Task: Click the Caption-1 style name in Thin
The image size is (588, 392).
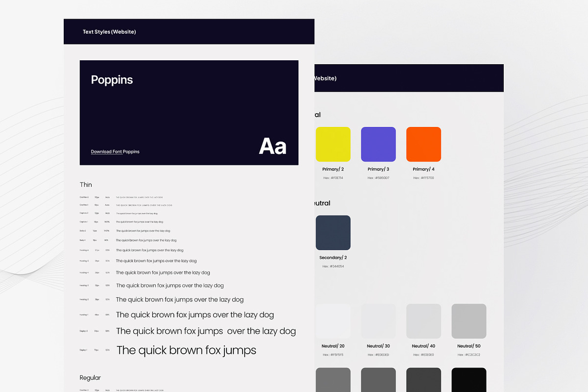Action: click(83, 222)
